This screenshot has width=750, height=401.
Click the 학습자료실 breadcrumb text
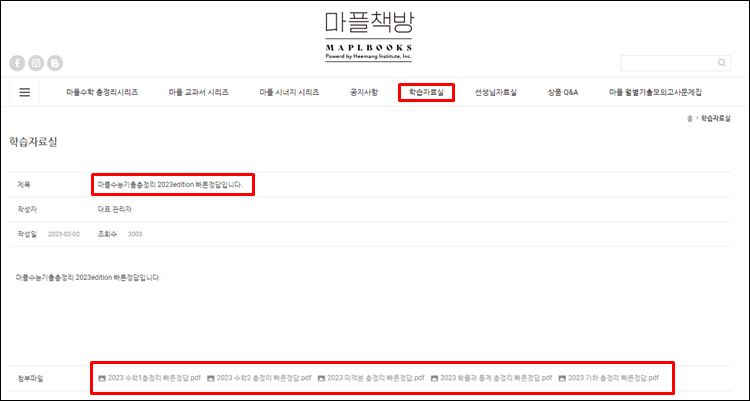tap(716, 119)
